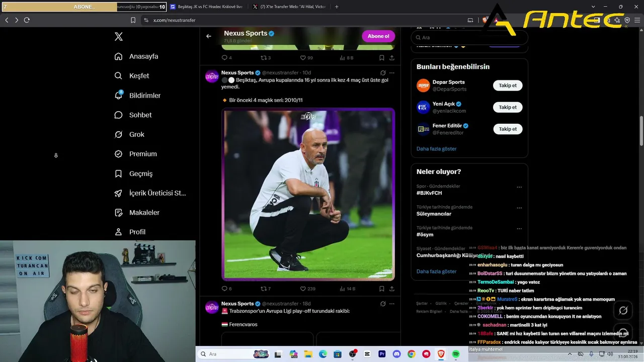The width and height of the screenshot is (644, 362).
Task: View analytics of Beşiktaş post showing 14 B
Action: point(348,289)
